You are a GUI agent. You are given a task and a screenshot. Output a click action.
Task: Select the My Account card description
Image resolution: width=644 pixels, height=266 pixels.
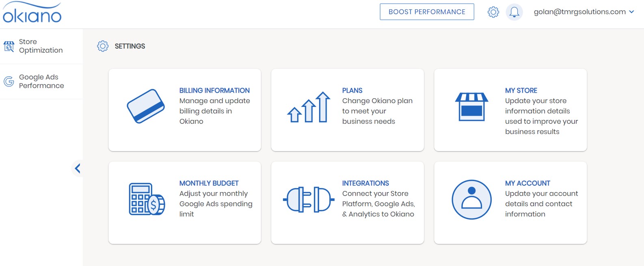541,204
